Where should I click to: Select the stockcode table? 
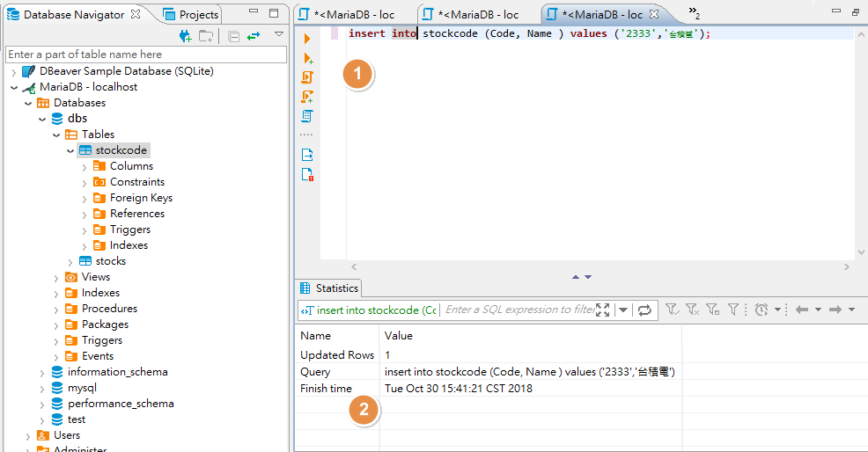pyautogui.click(x=114, y=150)
